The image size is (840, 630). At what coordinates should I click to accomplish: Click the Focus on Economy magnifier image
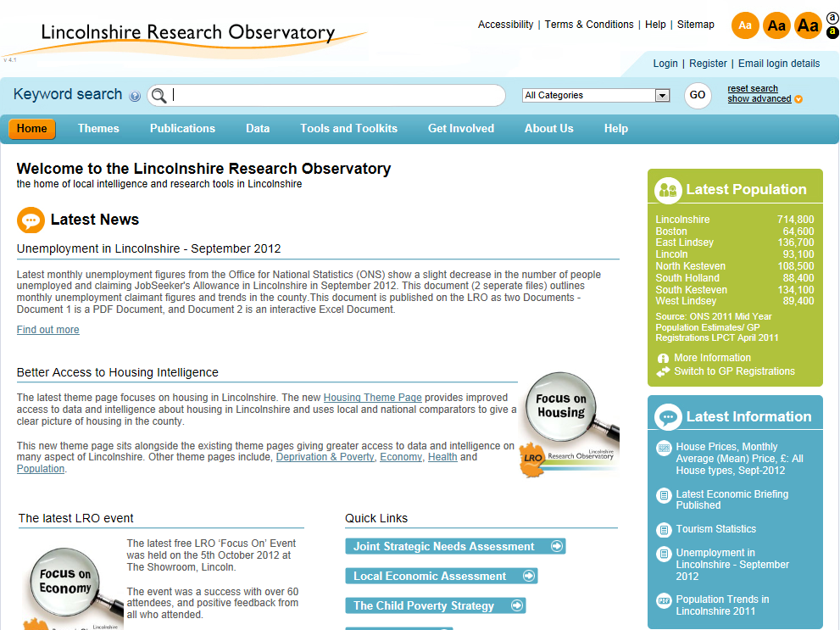point(71,588)
